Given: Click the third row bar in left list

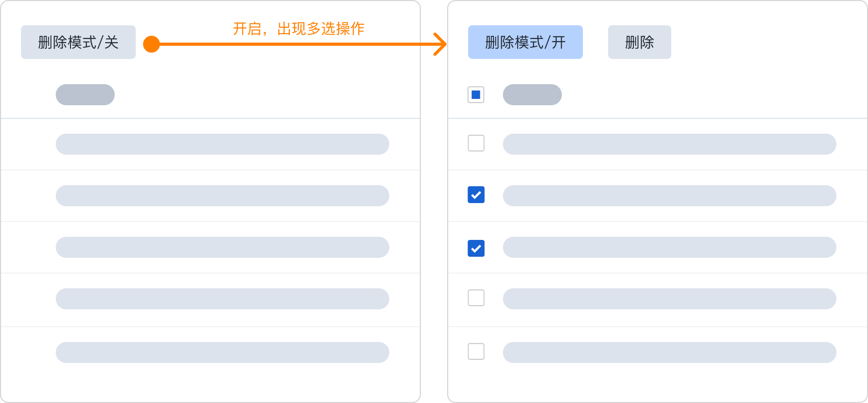Looking at the screenshot, I should tap(222, 247).
